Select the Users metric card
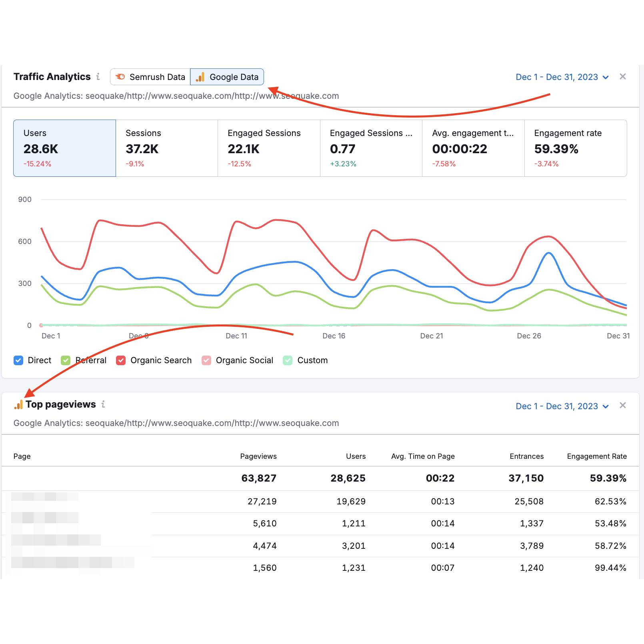 point(64,148)
